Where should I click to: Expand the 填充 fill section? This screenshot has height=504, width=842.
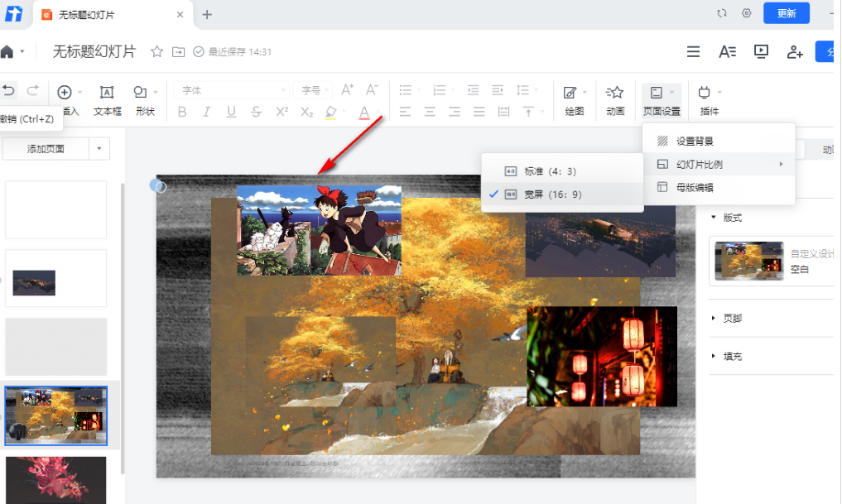tap(732, 356)
